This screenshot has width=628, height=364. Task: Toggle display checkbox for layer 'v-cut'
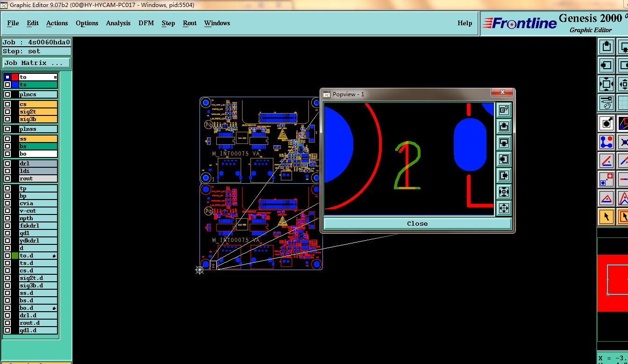(7, 211)
